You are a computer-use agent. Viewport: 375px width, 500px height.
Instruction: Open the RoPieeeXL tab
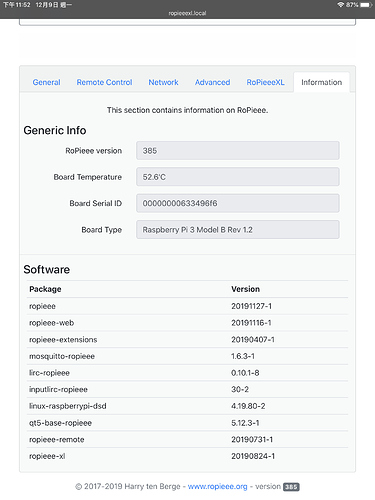point(266,82)
